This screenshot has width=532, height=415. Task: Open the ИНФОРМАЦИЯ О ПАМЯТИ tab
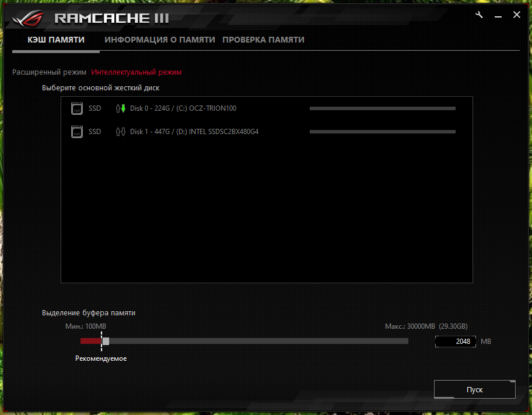pyautogui.click(x=160, y=40)
